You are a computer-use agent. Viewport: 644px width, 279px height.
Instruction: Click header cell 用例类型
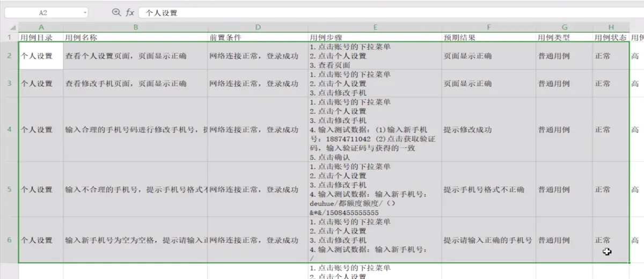[x=565, y=38]
